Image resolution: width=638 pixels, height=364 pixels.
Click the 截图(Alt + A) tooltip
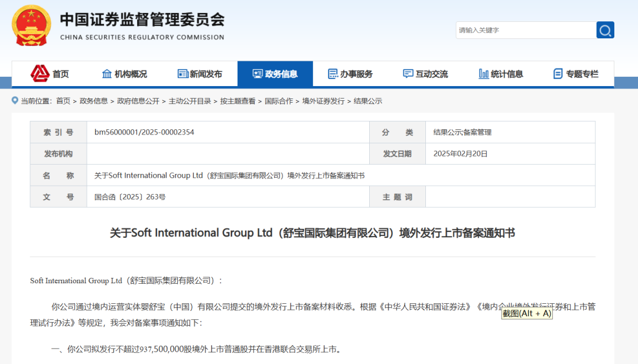click(x=527, y=313)
